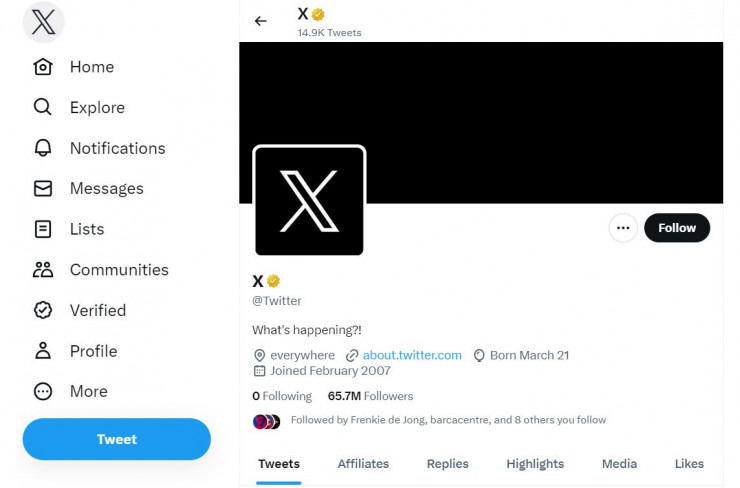Switch to the Highlights tab
This screenshot has height=488, width=740.
pos(535,464)
